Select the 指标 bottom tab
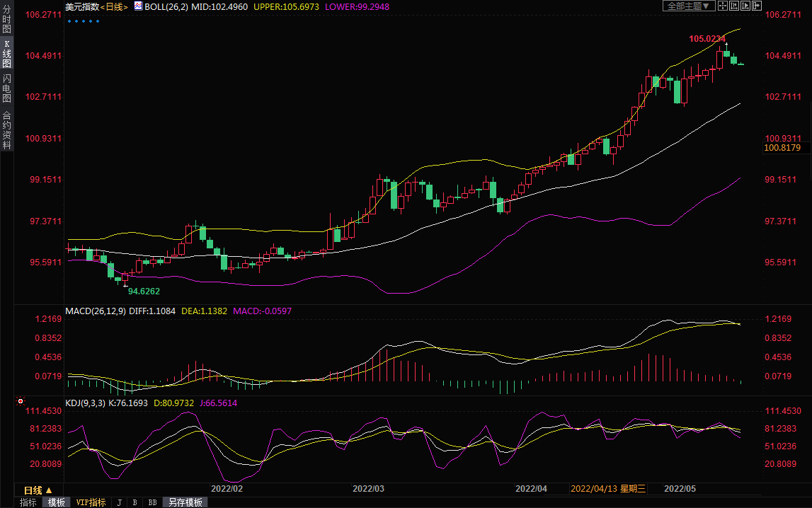The image size is (812, 508). click(28, 502)
